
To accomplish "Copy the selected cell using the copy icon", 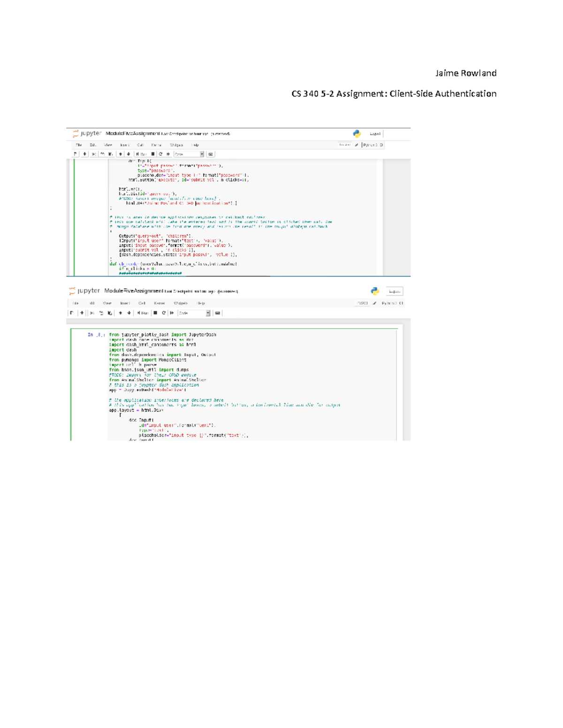I will click(x=102, y=153).
